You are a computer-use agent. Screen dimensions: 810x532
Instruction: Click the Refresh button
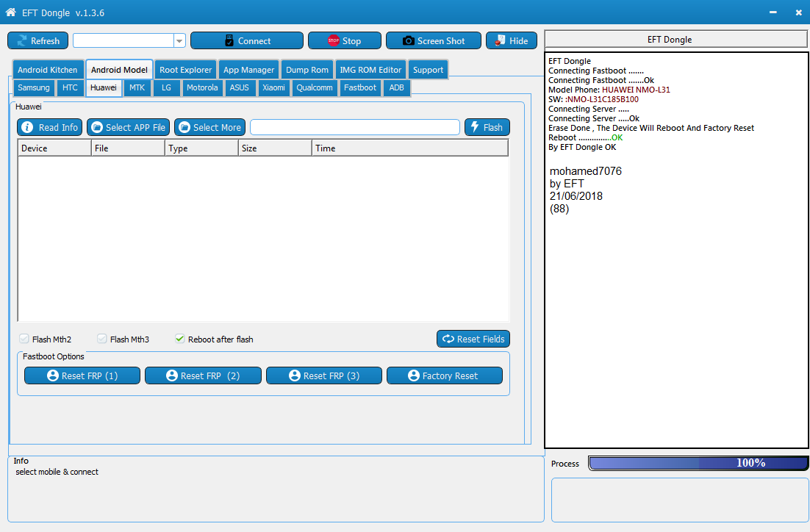click(37, 41)
